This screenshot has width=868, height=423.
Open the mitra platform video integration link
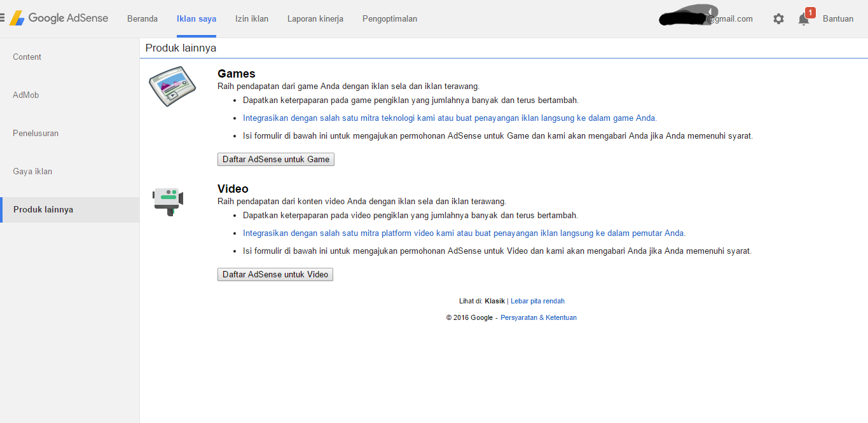tap(464, 233)
